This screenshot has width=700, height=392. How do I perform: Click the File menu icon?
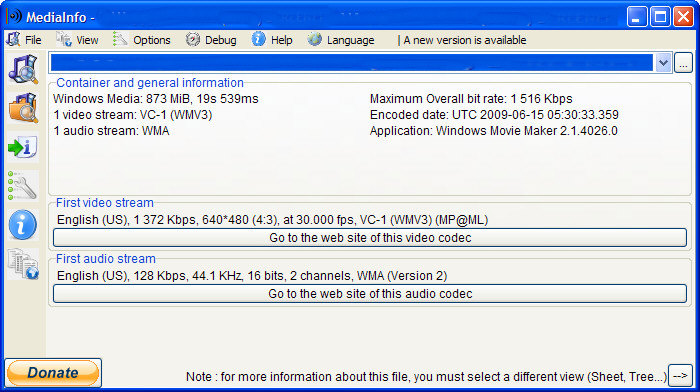(x=13, y=40)
